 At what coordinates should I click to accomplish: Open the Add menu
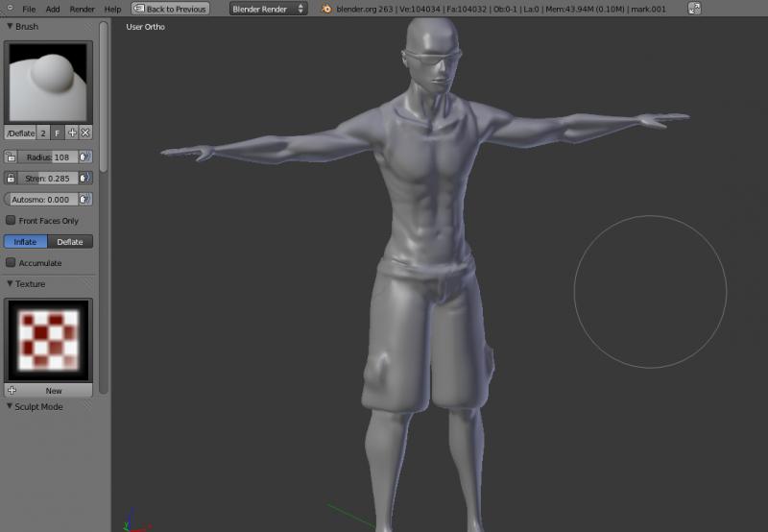point(53,9)
